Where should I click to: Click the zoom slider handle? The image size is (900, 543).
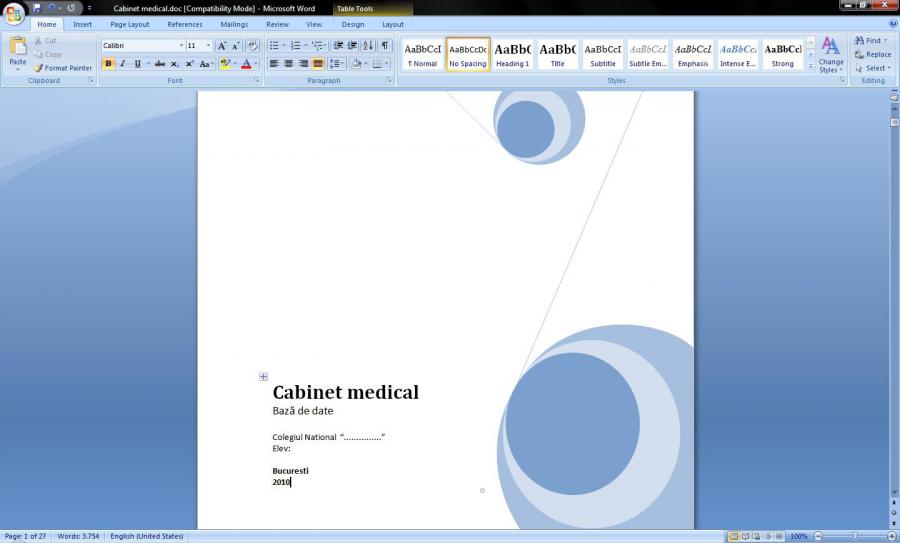point(853,536)
